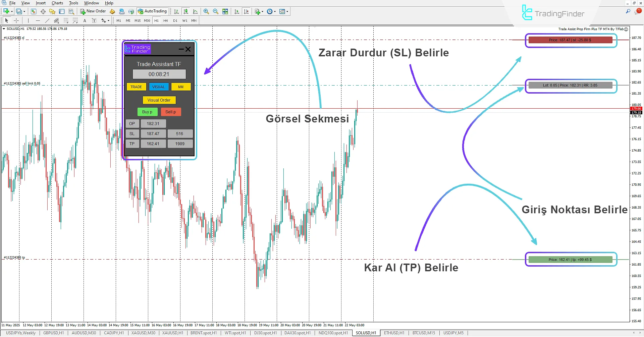Switch to M15 timeframe
The height and width of the screenshot is (337, 644).
138,20
